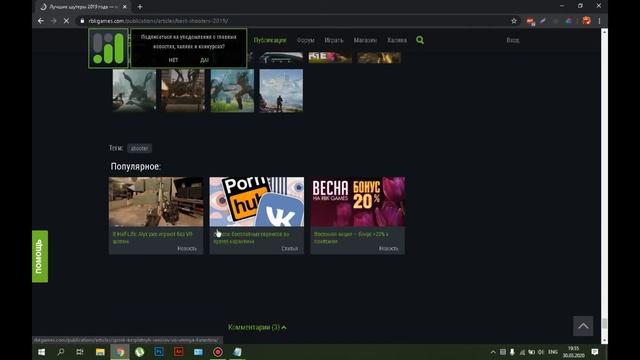Click the browser forward arrow

click(x=53, y=21)
